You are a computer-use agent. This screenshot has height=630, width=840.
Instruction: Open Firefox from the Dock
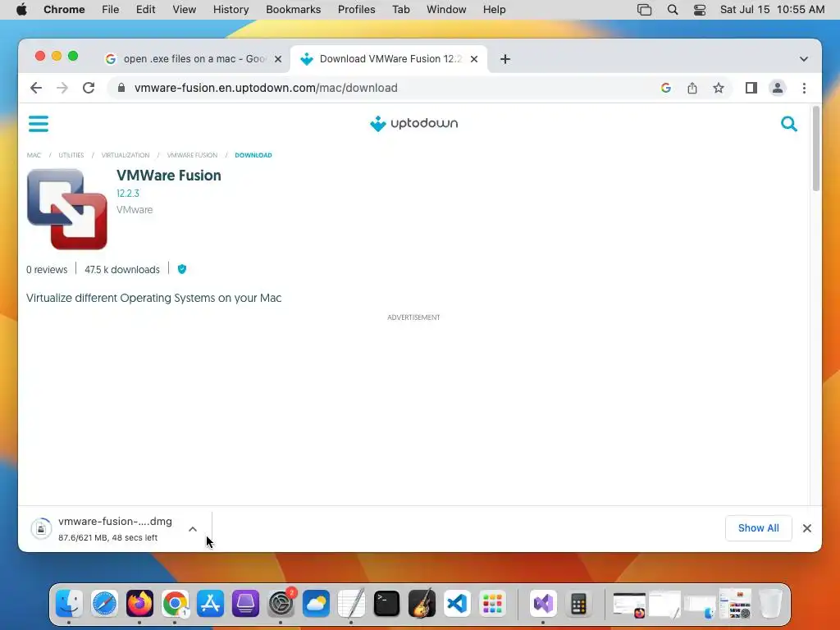(x=139, y=604)
